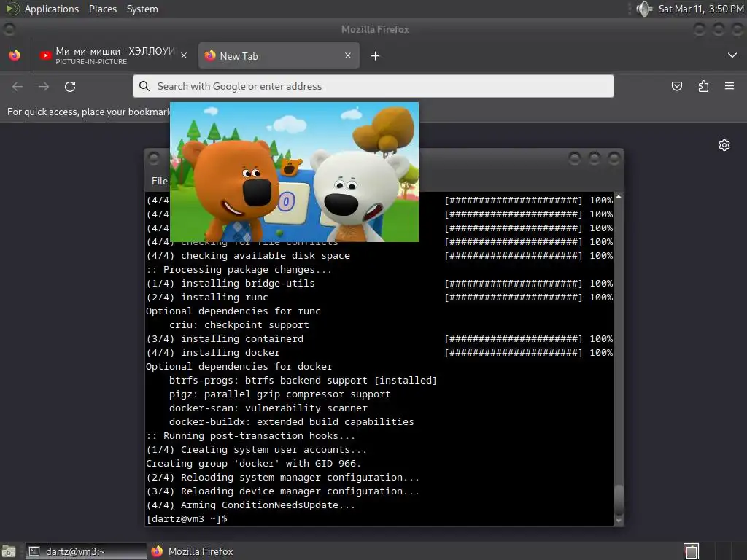
Task: Click 'pigz: parallel gzip compressor support' line
Action: pos(279,394)
